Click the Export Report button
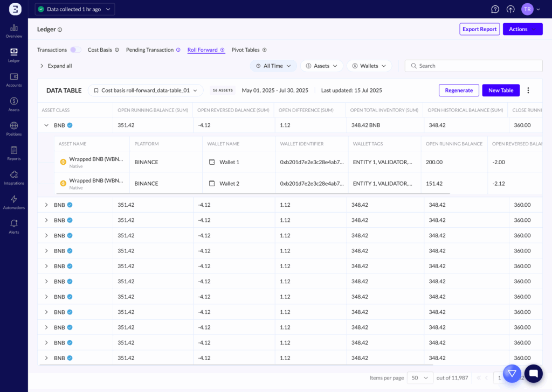The image size is (552, 392). tap(479, 29)
